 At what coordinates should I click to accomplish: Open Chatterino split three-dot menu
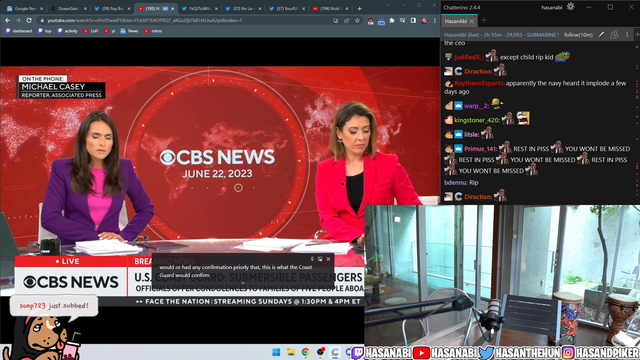[627, 35]
